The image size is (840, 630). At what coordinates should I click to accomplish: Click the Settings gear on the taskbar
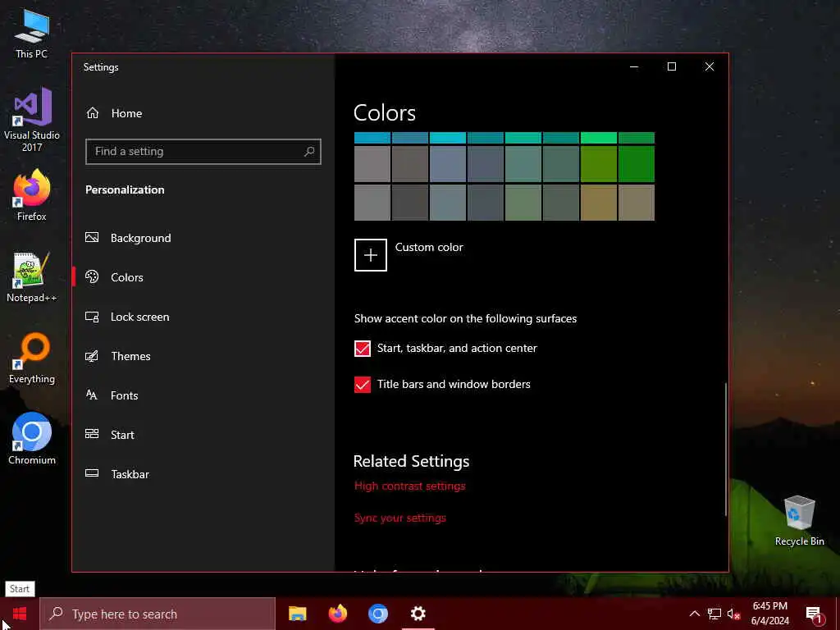click(418, 614)
